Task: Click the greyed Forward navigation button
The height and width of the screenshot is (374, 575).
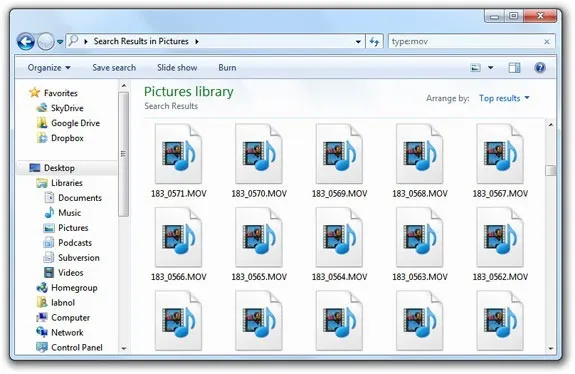Action: (x=46, y=42)
